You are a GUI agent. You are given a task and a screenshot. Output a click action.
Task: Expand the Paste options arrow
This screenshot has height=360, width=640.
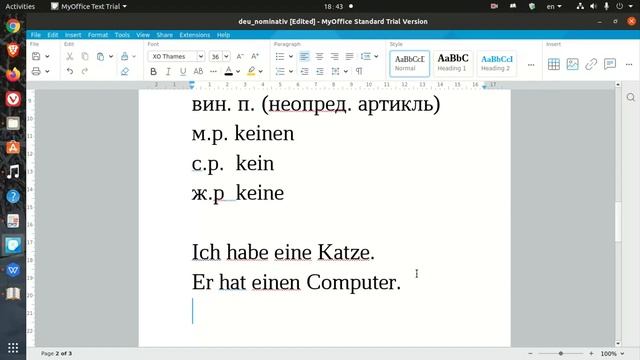pyautogui.click(x=111, y=56)
